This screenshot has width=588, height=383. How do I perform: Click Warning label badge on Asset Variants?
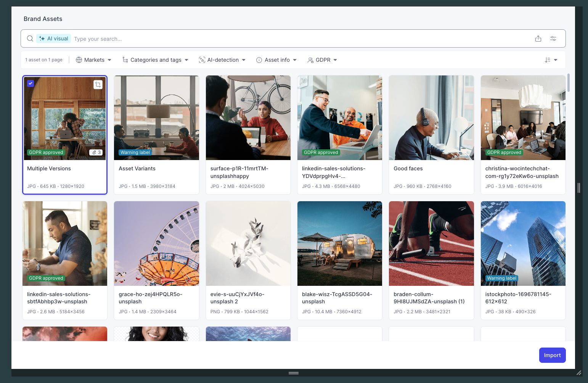pyautogui.click(x=135, y=152)
